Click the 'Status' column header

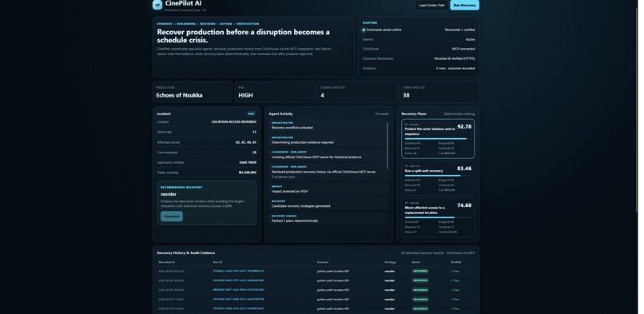click(x=415, y=262)
